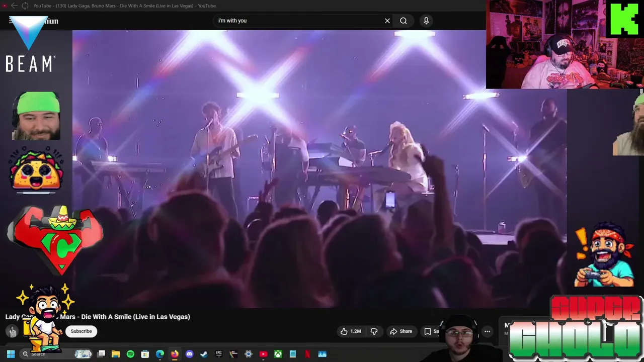The image size is (644, 362).
Task: Open Spotify from the taskbar
Action: point(130,354)
